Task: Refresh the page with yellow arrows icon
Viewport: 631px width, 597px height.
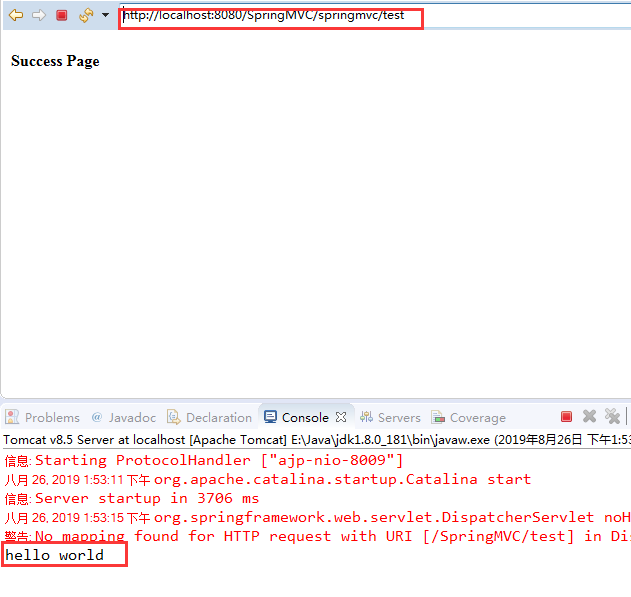Action: pyautogui.click(x=86, y=16)
